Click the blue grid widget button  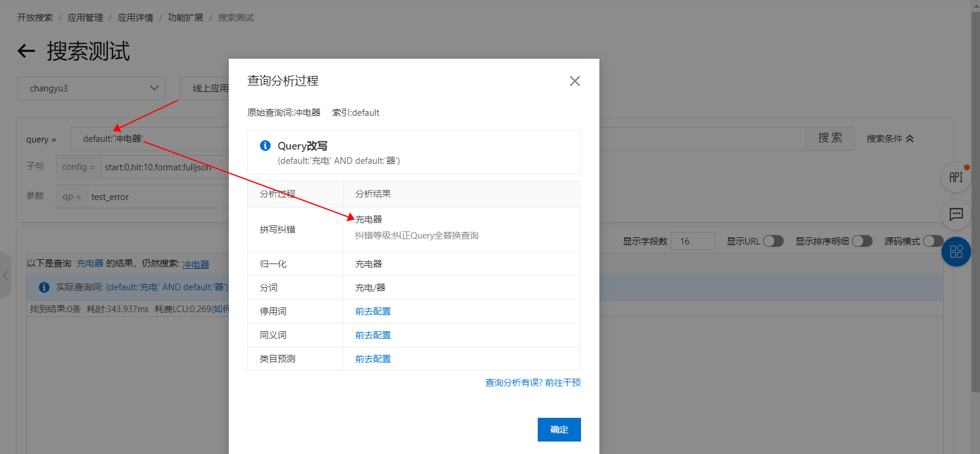point(956,252)
